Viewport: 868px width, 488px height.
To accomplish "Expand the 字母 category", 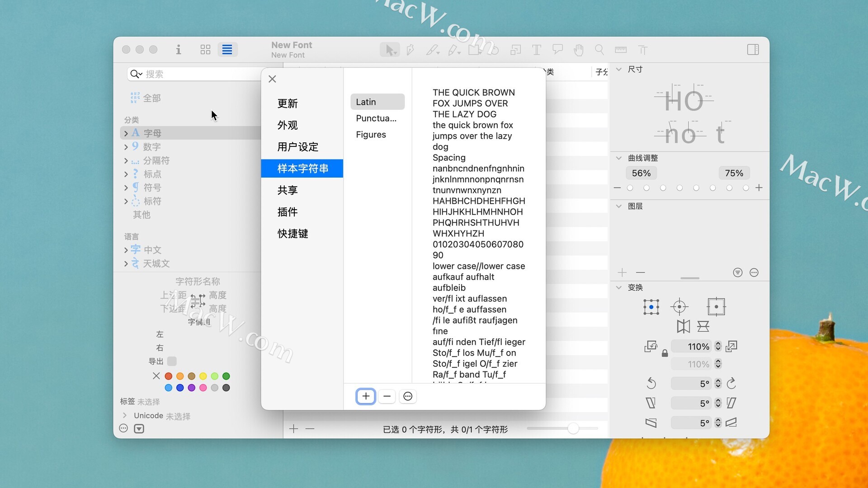I will click(126, 133).
